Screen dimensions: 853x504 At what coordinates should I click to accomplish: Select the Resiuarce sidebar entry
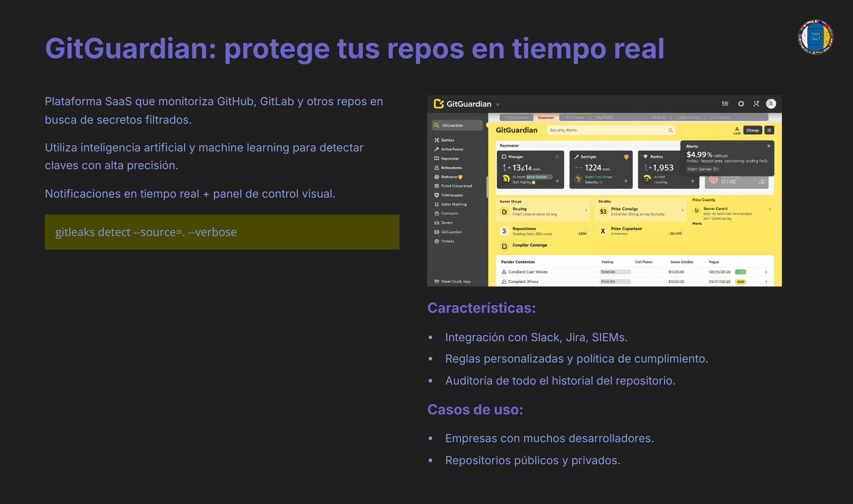tap(449, 177)
